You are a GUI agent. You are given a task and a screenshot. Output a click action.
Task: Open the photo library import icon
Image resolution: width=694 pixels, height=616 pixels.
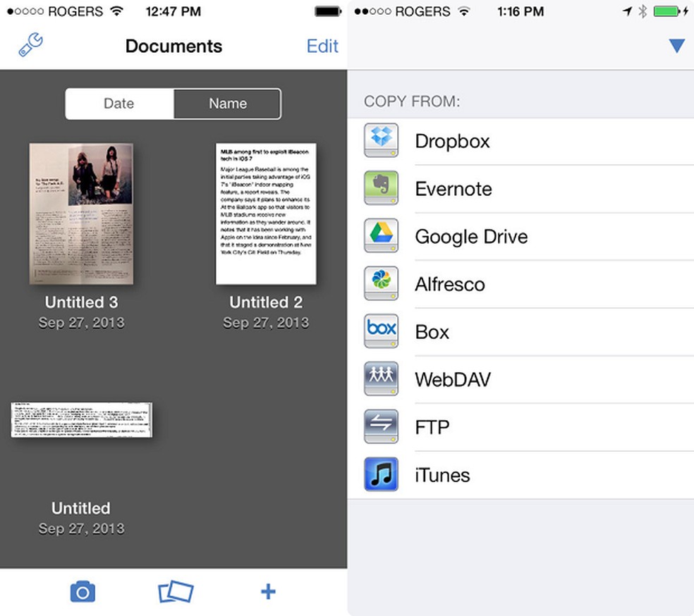(x=176, y=591)
